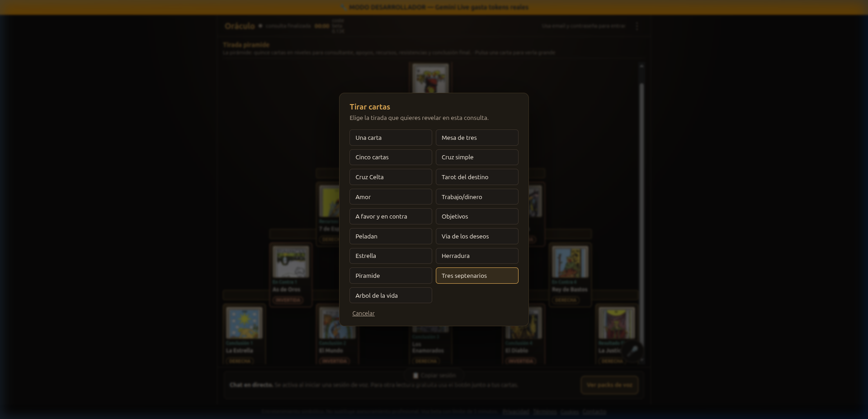Open the La Estrella card thumbnail
868x419 pixels.
pyautogui.click(x=245, y=323)
